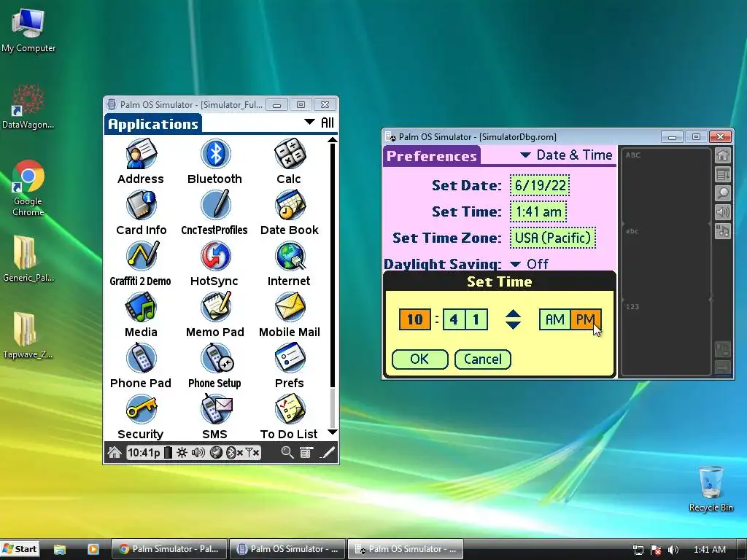The width and height of the screenshot is (747, 560).
Task: Open the Internet app
Action: (289, 263)
